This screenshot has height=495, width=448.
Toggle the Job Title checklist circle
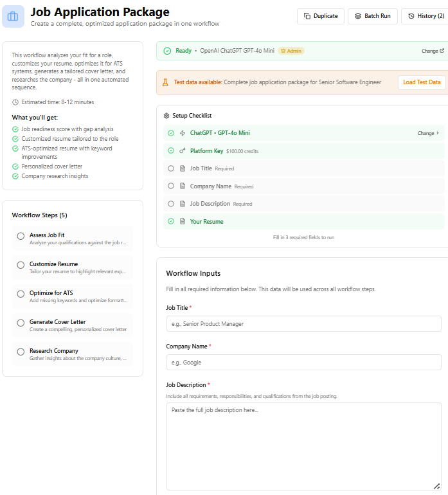[171, 168]
